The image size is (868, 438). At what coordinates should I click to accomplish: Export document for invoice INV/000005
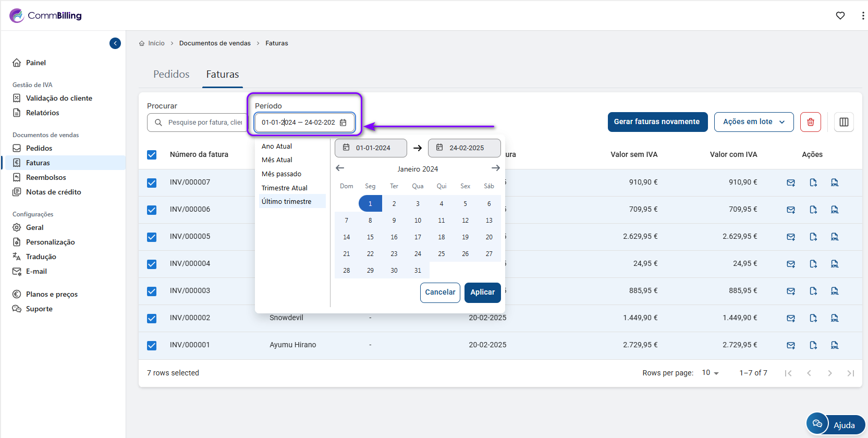pyautogui.click(x=813, y=237)
